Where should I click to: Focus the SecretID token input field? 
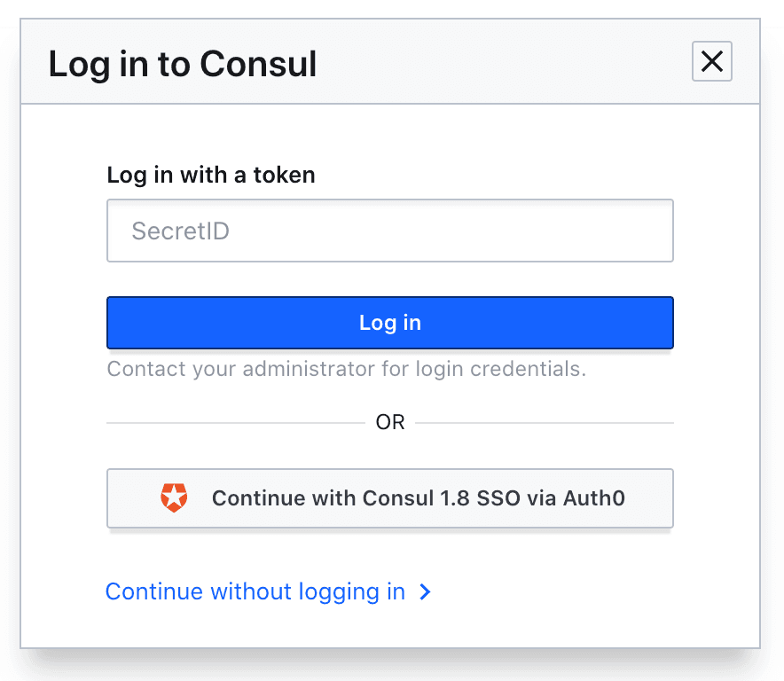coord(389,231)
